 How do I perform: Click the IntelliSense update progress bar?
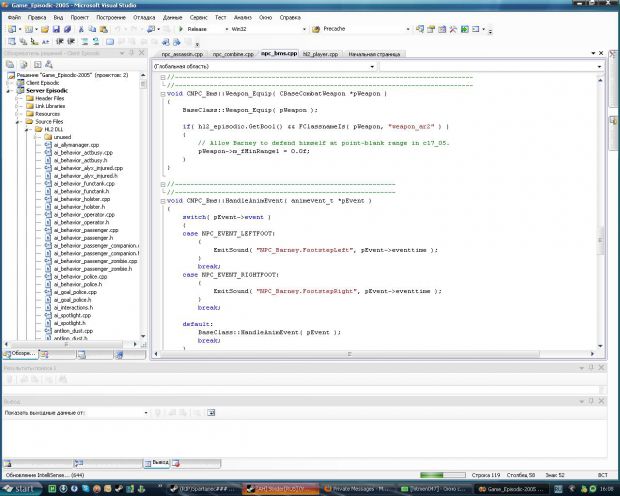click(x=443, y=475)
